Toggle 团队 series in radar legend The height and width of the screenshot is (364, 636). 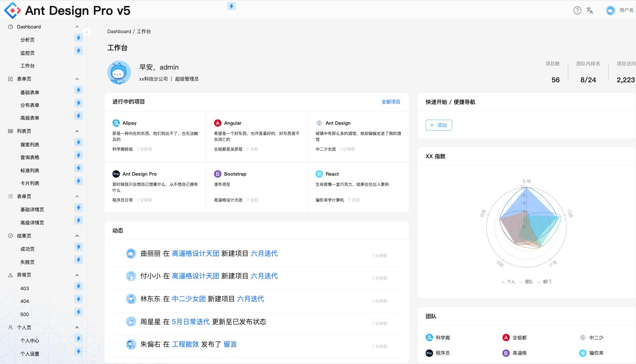coord(526,282)
